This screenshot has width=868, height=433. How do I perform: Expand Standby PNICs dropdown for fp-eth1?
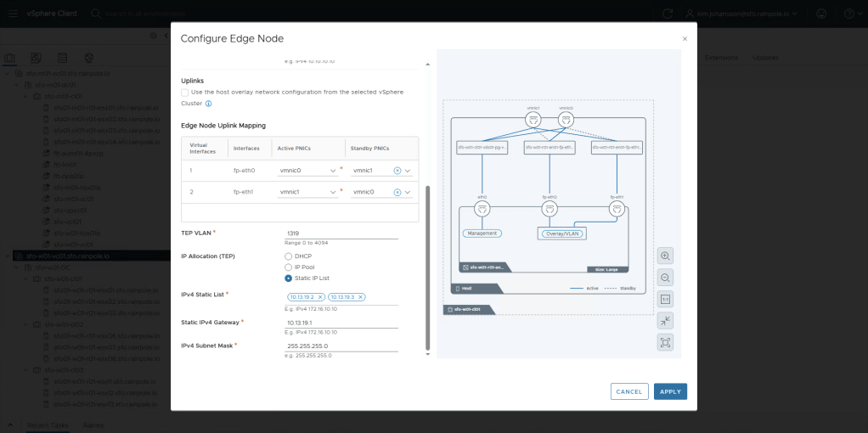[408, 193]
